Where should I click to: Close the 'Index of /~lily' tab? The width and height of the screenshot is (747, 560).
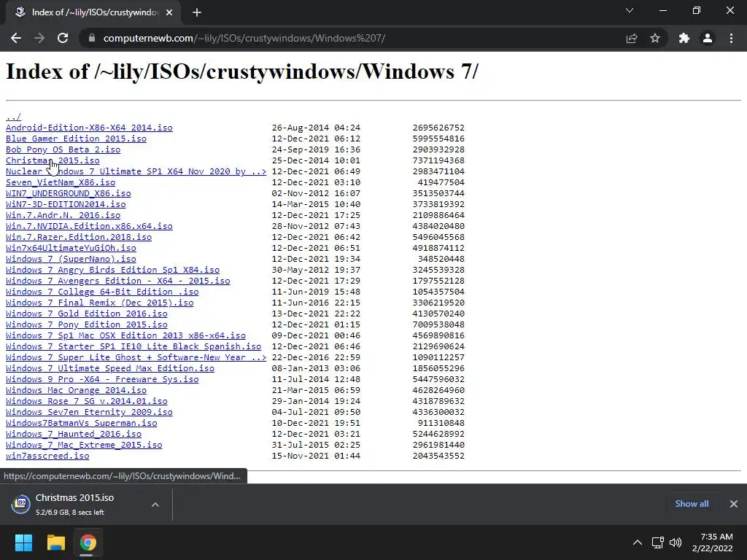tap(169, 12)
